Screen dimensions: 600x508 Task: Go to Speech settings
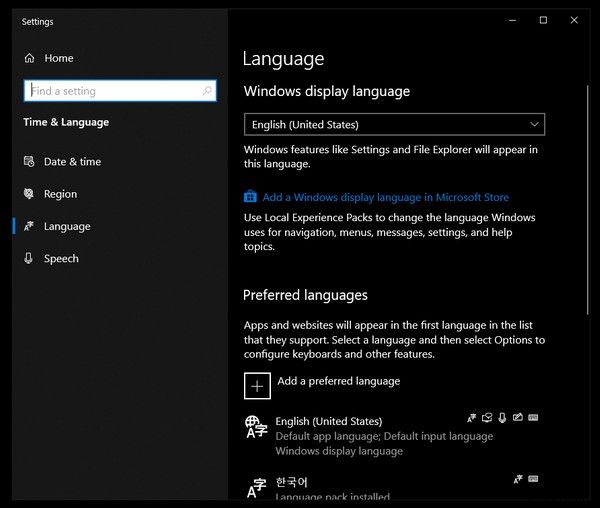click(61, 259)
